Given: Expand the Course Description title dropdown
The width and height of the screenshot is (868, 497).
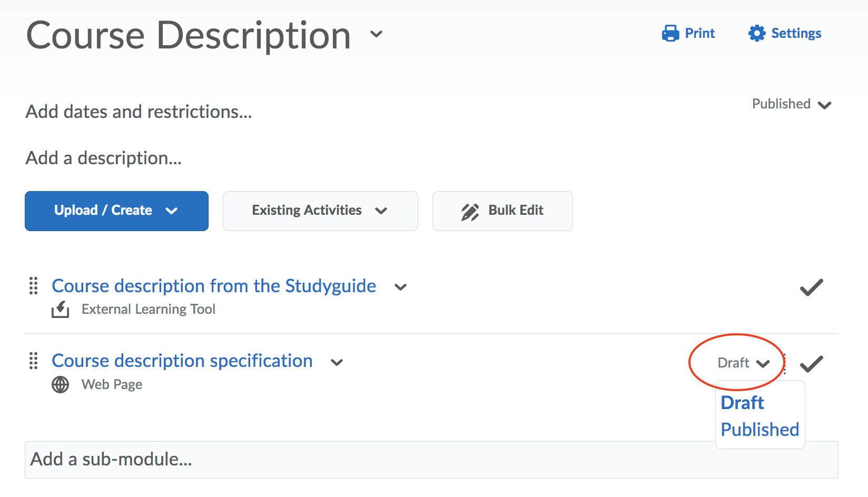Looking at the screenshot, I should 376,34.
